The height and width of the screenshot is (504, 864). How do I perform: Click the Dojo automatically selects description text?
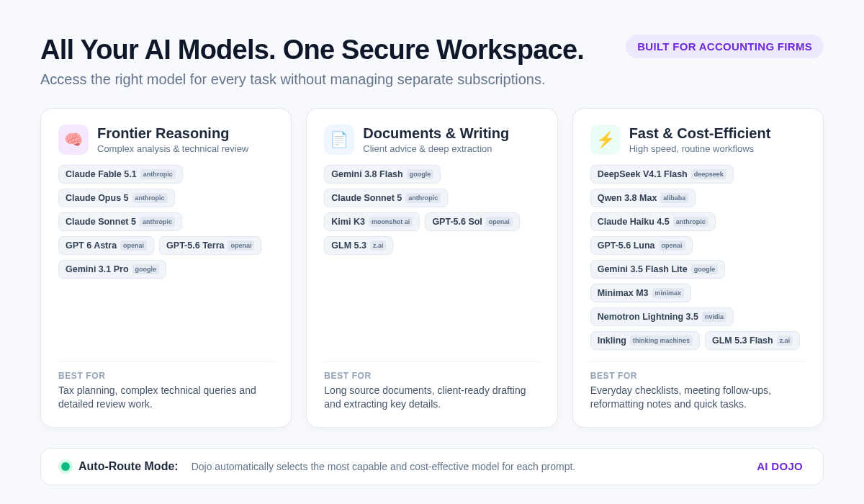coord(383,467)
